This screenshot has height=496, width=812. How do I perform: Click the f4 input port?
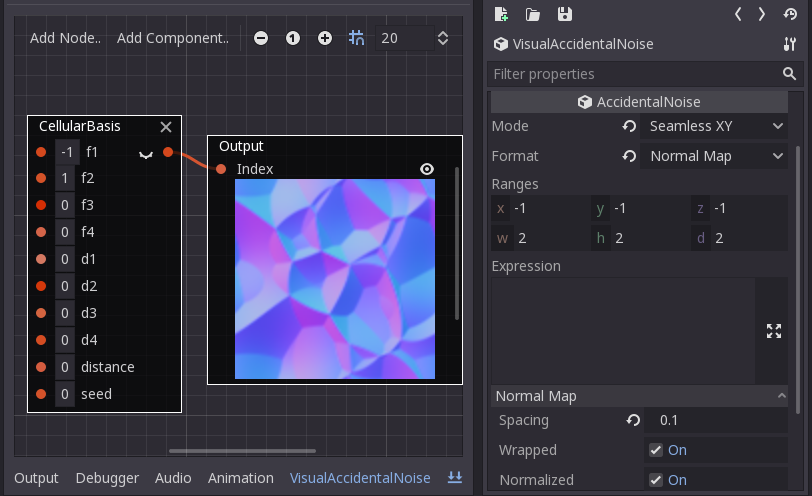pos(41,232)
